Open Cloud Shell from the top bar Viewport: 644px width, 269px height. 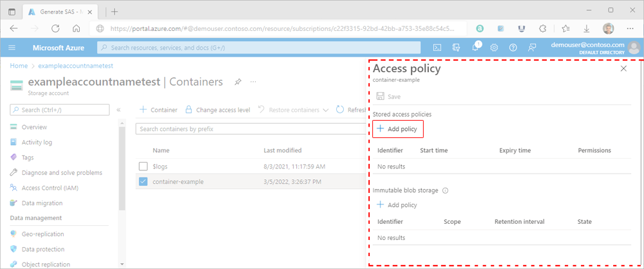pos(438,48)
